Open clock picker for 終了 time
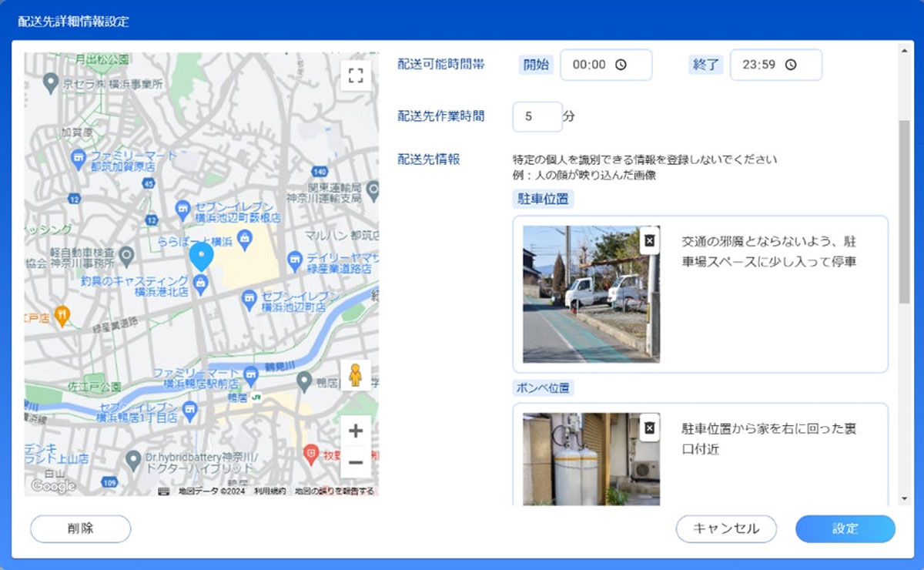The height and width of the screenshot is (570, 924). pos(790,65)
